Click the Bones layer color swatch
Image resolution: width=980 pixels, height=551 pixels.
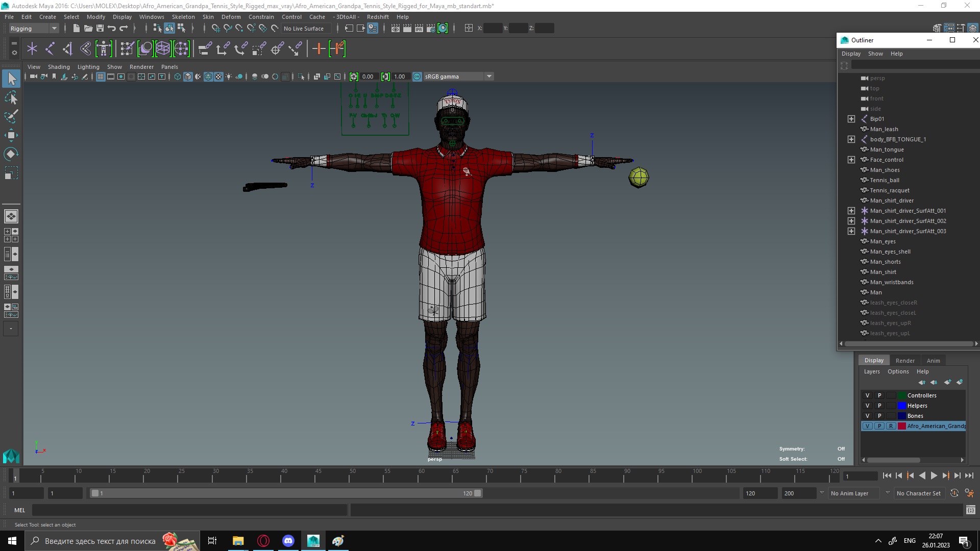(x=902, y=416)
